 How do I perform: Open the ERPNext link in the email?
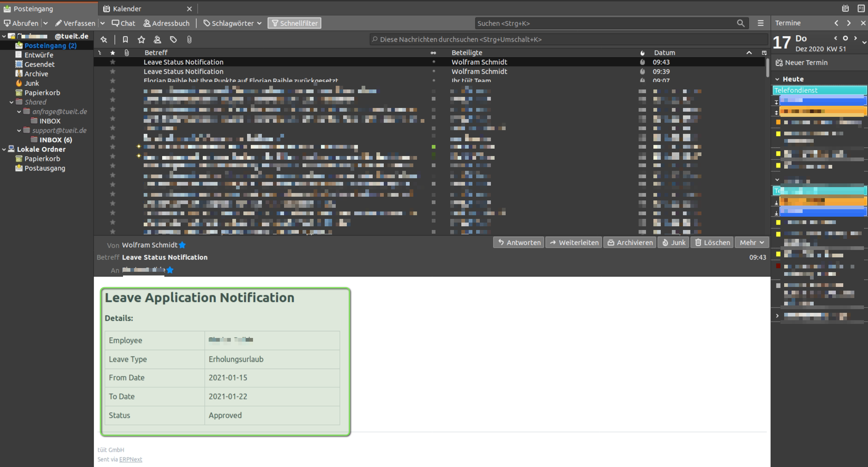coord(131,459)
